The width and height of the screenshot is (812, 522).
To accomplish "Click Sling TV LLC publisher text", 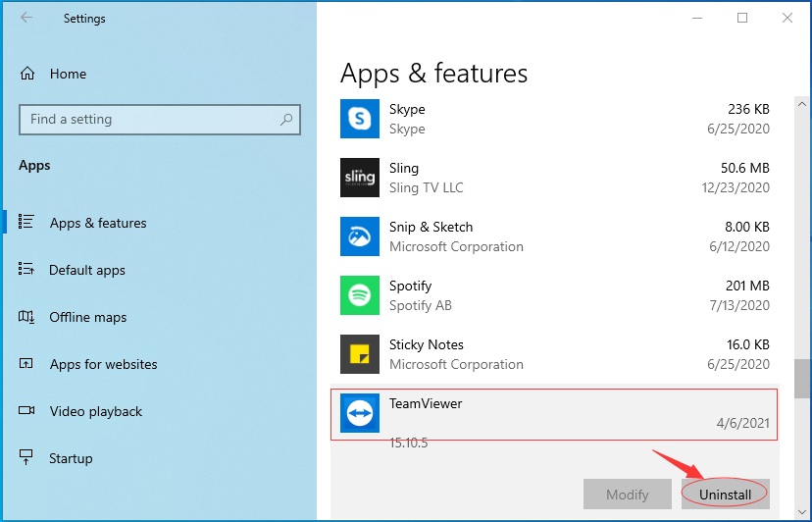I will (427, 187).
